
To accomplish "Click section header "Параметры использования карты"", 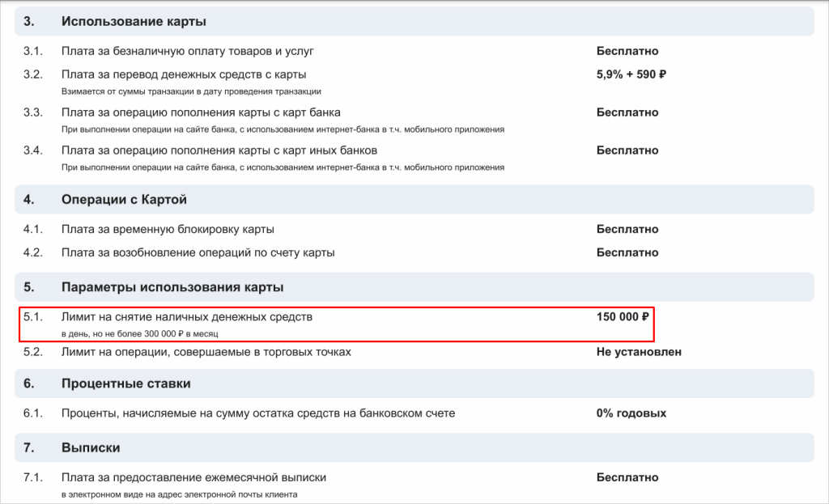I will [x=414, y=287].
